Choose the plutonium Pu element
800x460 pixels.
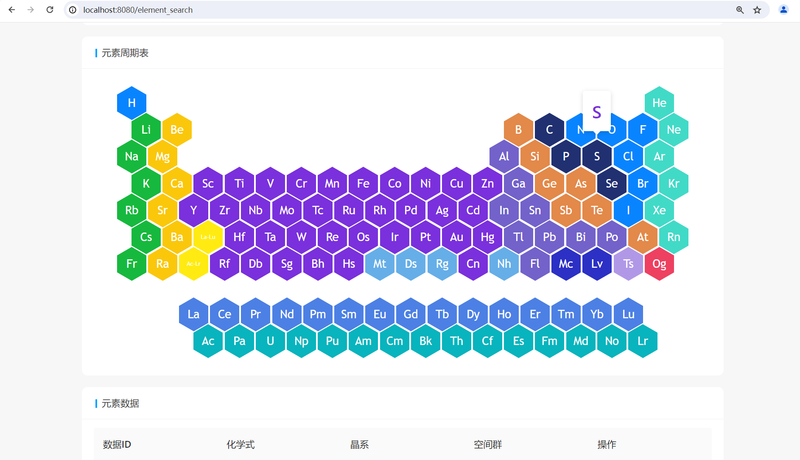[332, 341]
